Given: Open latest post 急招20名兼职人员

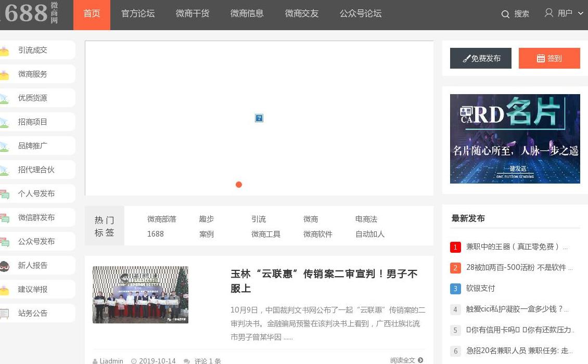Looking at the screenshot, I should click(x=519, y=350).
